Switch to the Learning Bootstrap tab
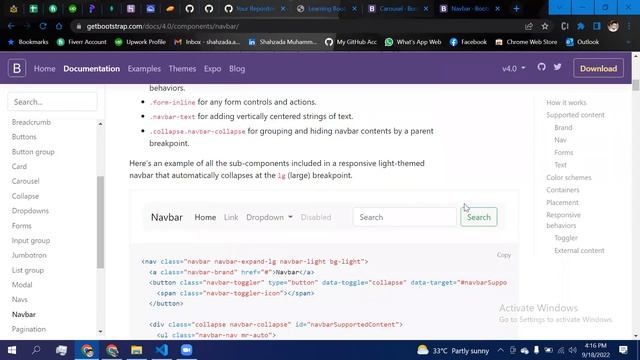Viewport: 640px width, 360px height. point(326,9)
